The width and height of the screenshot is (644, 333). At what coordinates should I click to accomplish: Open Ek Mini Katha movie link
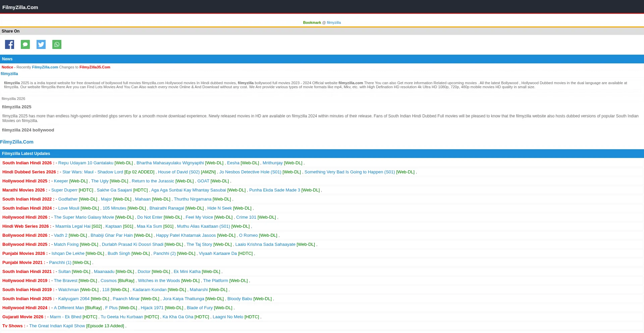tap(187, 272)
